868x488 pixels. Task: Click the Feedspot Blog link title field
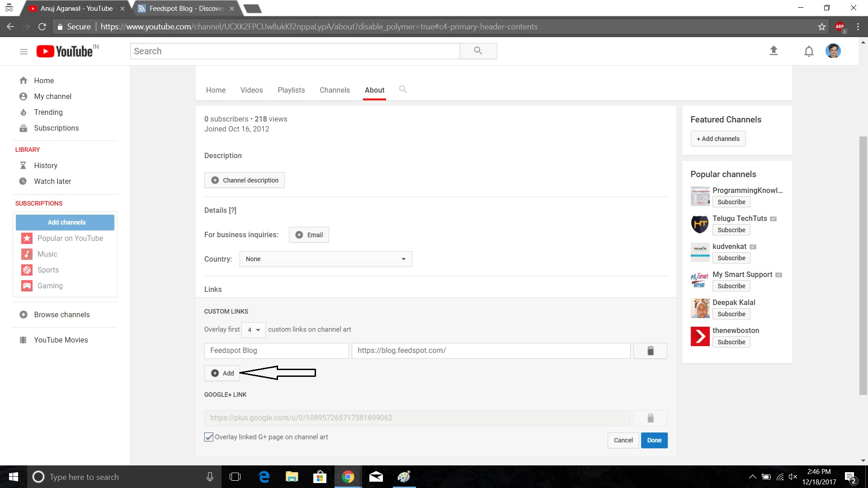(276, 351)
